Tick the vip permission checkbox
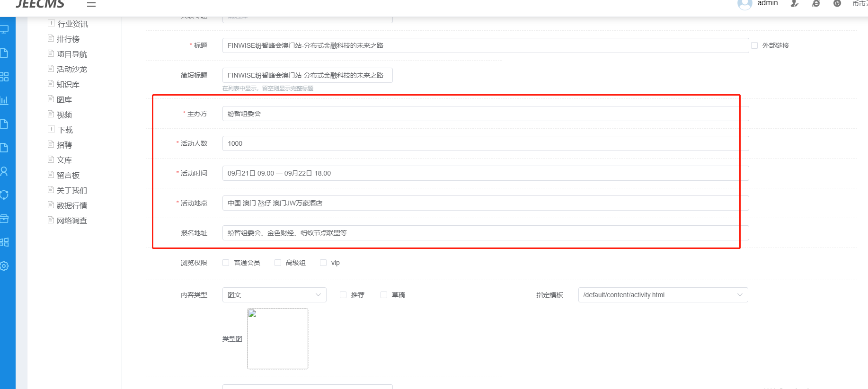 [x=323, y=263]
